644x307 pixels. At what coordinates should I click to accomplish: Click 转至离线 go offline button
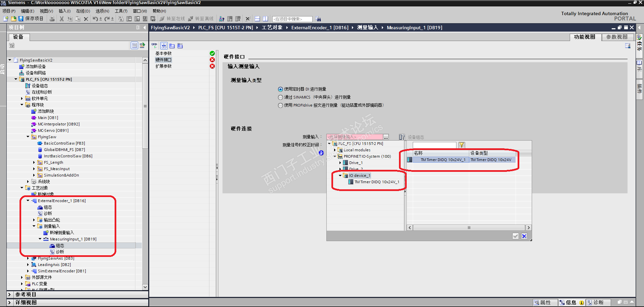point(201,19)
